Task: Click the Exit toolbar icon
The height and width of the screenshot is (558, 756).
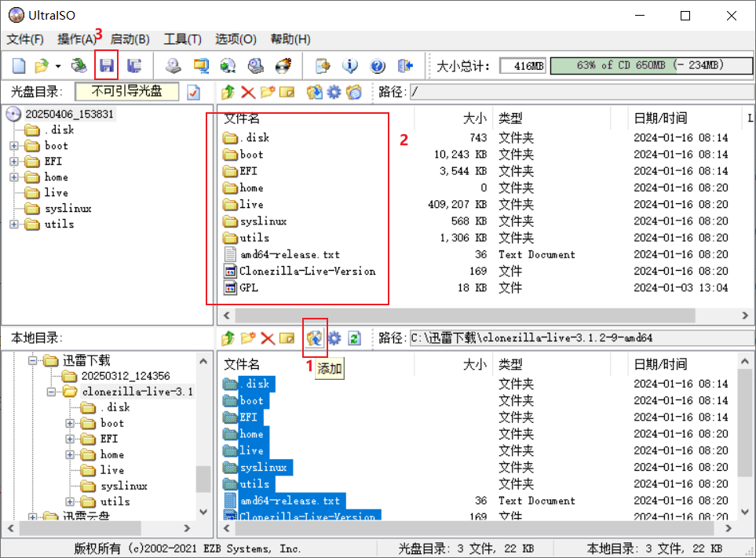Action: point(405,66)
